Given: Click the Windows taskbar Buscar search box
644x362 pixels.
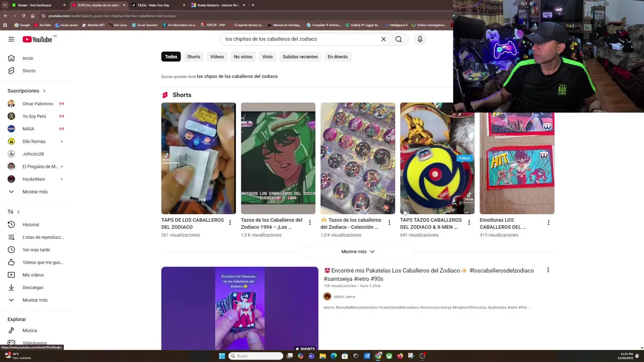Looking at the screenshot, I should tap(256, 356).
